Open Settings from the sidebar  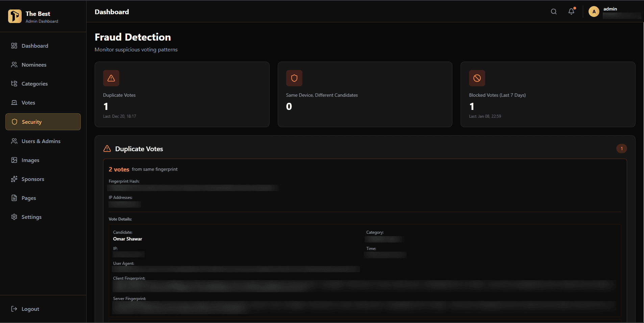point(43,217)
